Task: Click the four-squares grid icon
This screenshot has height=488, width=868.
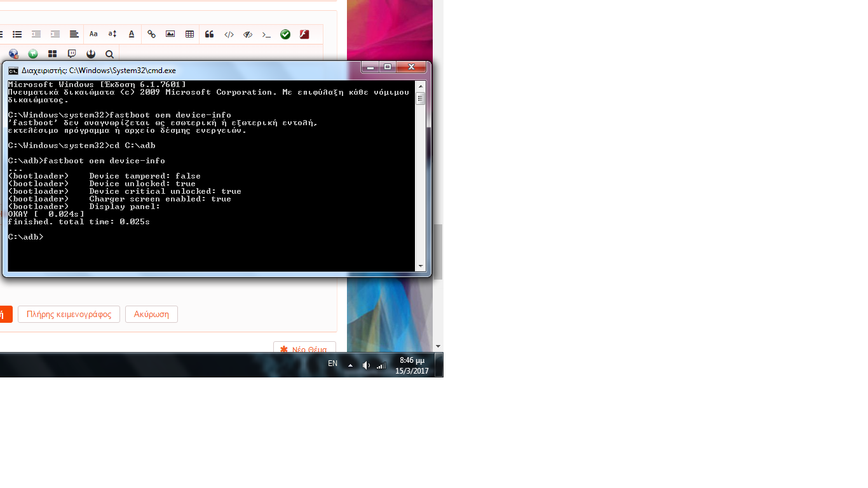Action: 53,54
